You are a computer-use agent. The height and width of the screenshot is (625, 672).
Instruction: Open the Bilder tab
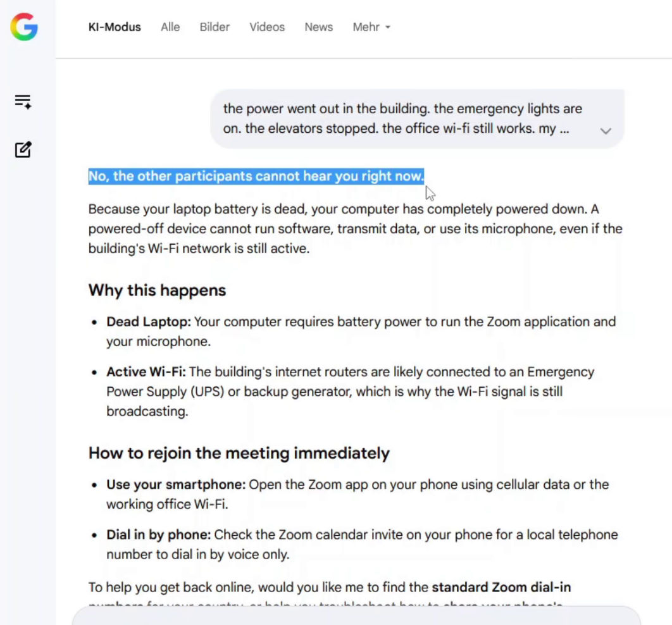(x=215, y=27)
